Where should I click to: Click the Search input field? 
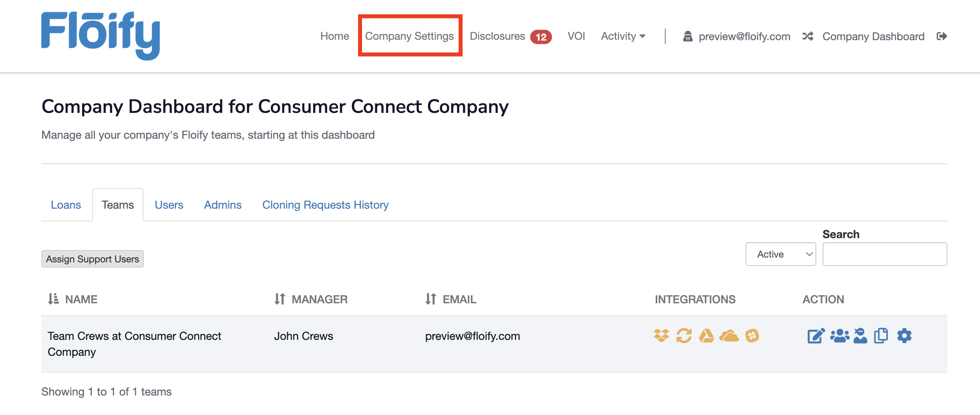(885, 254)
